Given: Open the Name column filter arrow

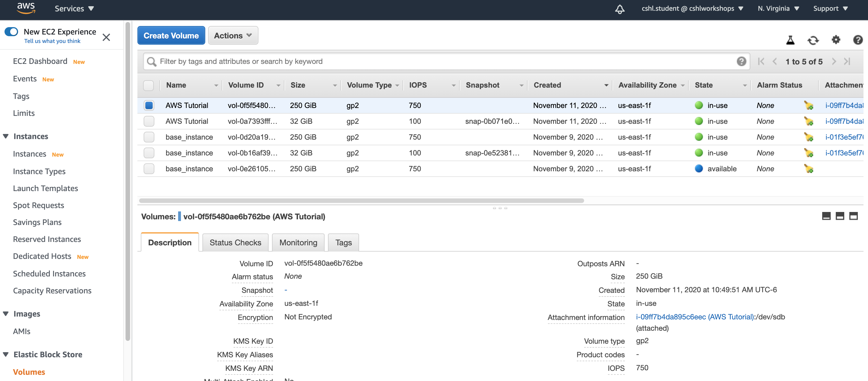Looking at the screenshot, I should [216, 86].
